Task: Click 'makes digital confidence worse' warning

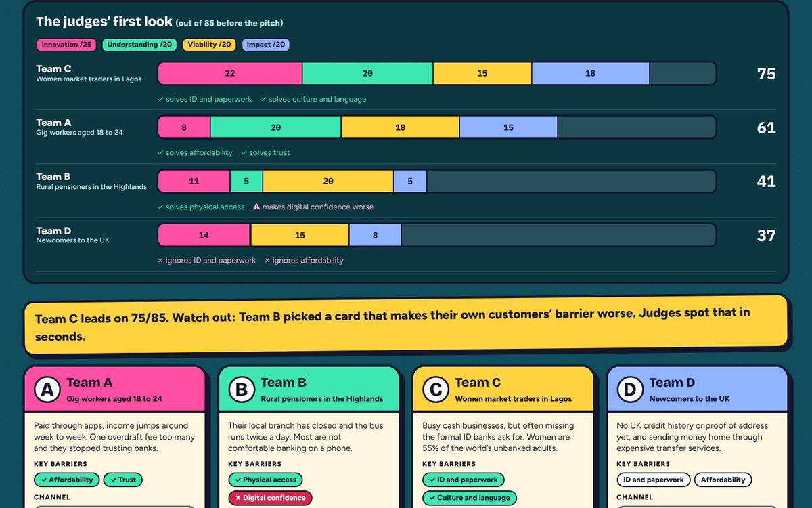Action: [x=313, y=207]
